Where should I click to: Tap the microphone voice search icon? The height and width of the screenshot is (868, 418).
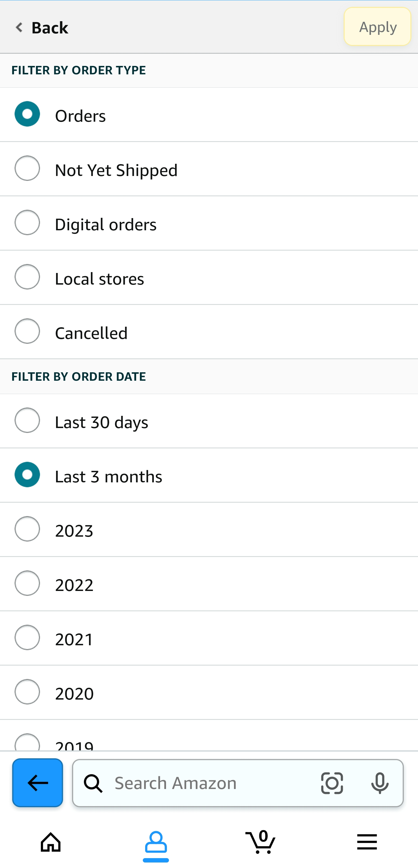point(380,783)
